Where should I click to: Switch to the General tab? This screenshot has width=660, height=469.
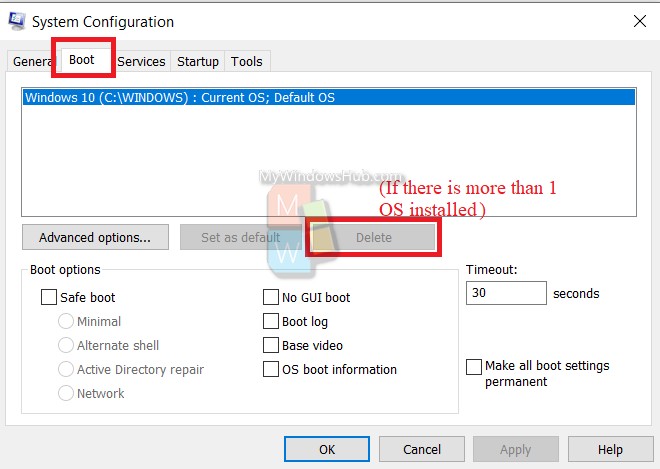point(32,61)
